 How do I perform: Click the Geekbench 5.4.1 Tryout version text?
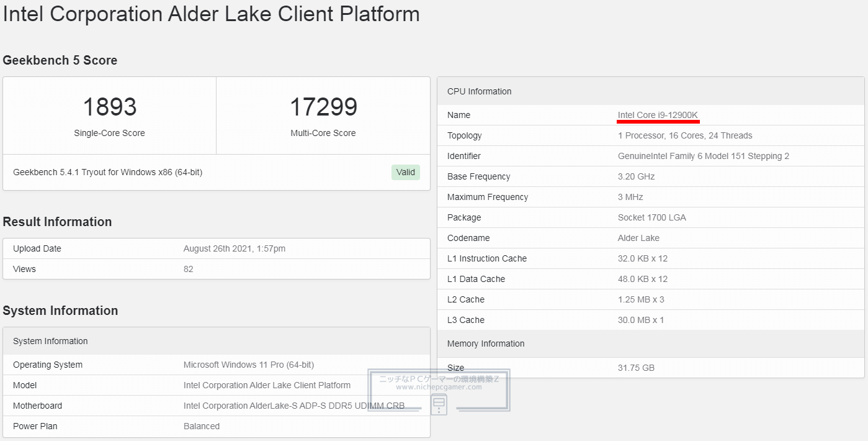pyautogui.click(x=107, y=172)
